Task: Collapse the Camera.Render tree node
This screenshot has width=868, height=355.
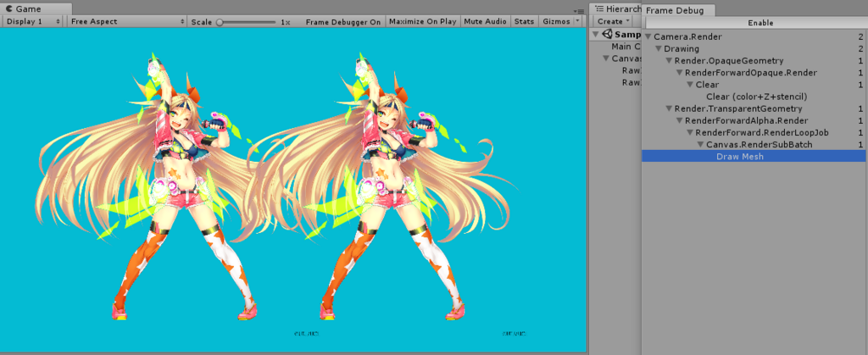Action: point(648,37)
